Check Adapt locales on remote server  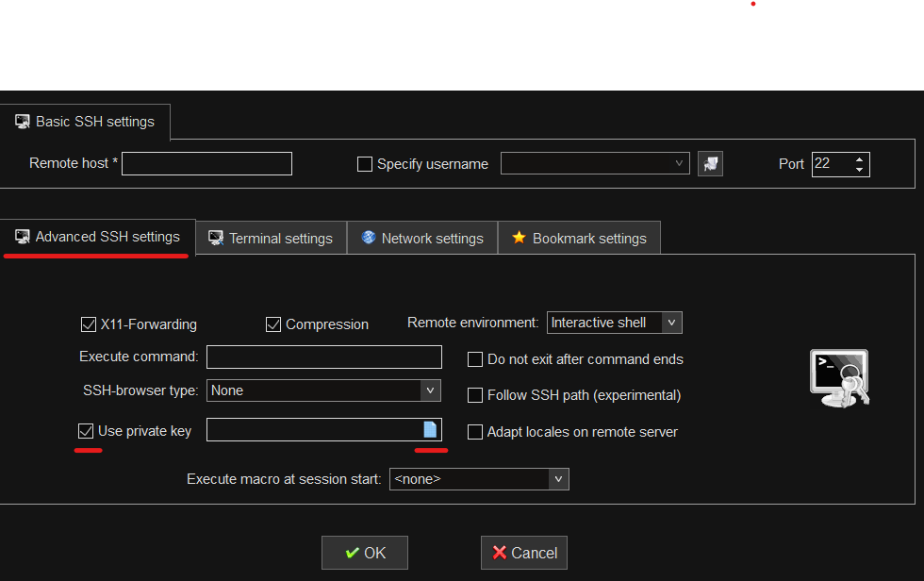click(475, 432)
